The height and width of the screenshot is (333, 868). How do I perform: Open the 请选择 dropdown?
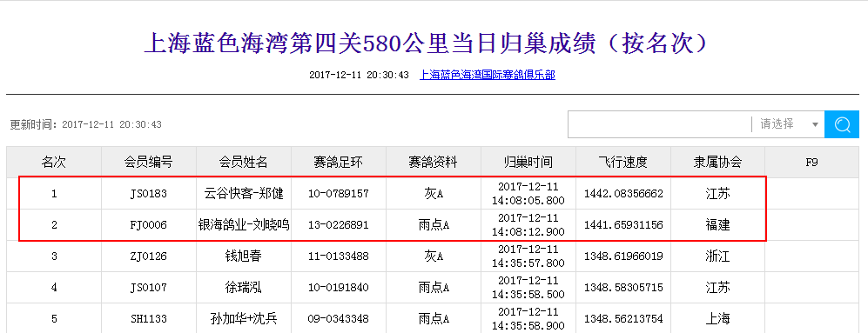[788, 124]
